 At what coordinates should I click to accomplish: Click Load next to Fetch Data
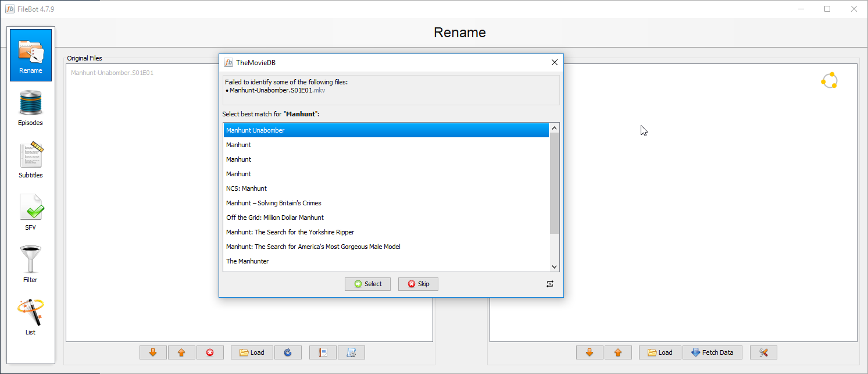point(660,352)
